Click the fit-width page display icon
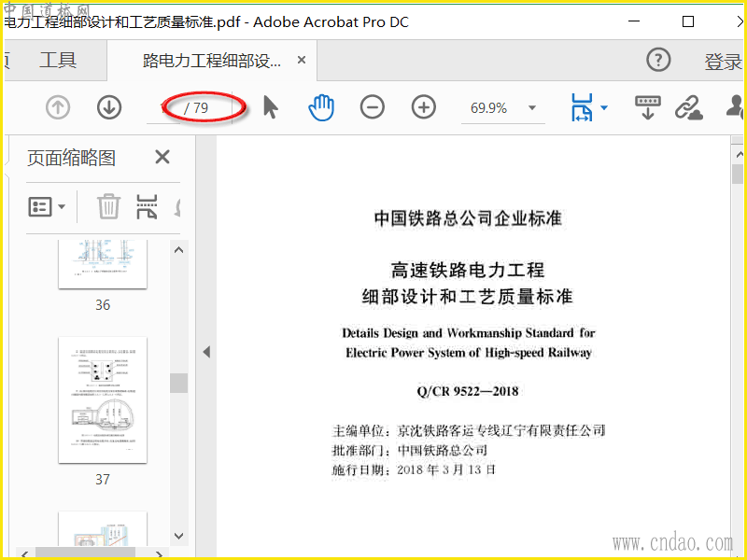747x560 pixels. 582,107
